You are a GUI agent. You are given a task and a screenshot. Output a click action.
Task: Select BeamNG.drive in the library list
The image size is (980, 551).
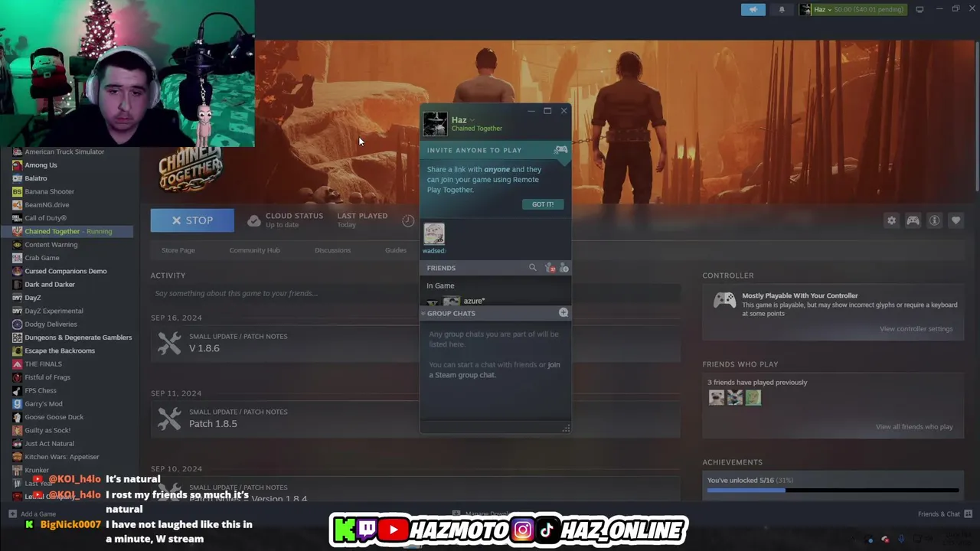click(x=47, y=205)
